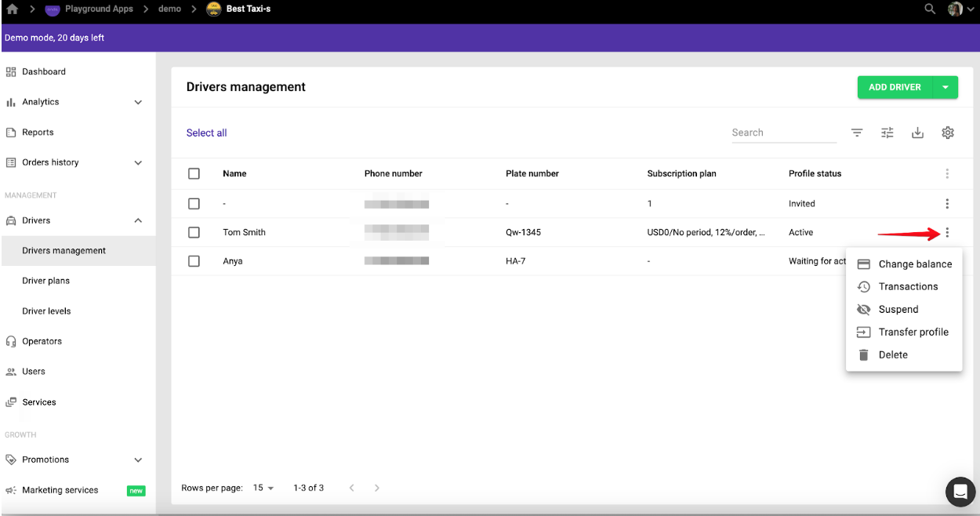Open the advanced filter sliders icon
Image resolution: width=980 pixels, height=516 pixels.
tap(887, 133)
